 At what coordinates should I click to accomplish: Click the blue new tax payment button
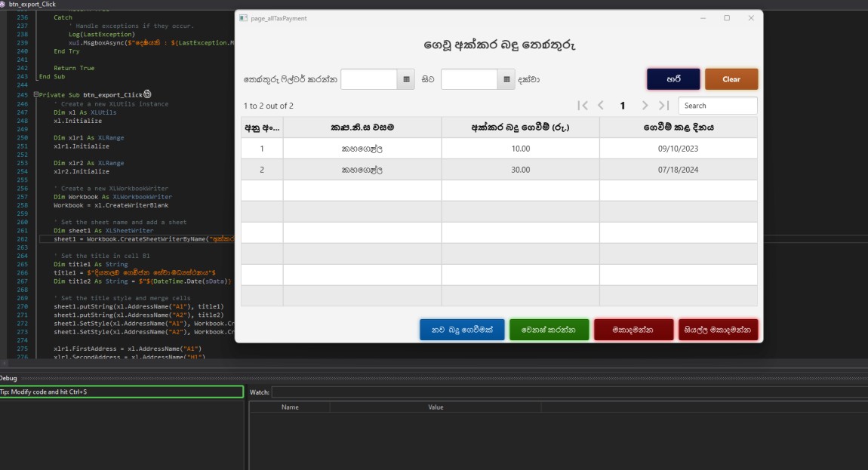tap(461, 329)
